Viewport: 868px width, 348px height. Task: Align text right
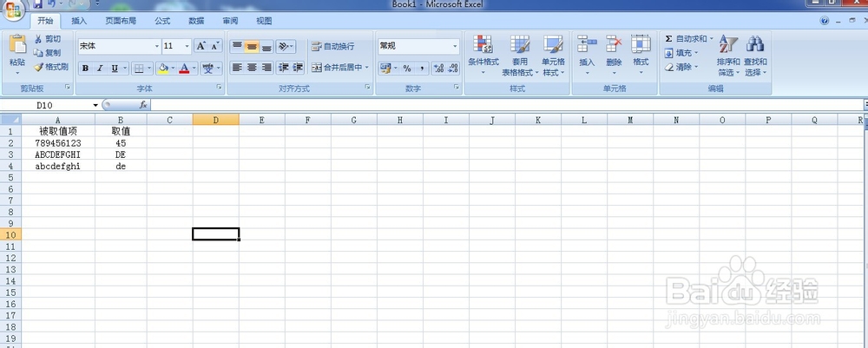[x=266, y=68]
